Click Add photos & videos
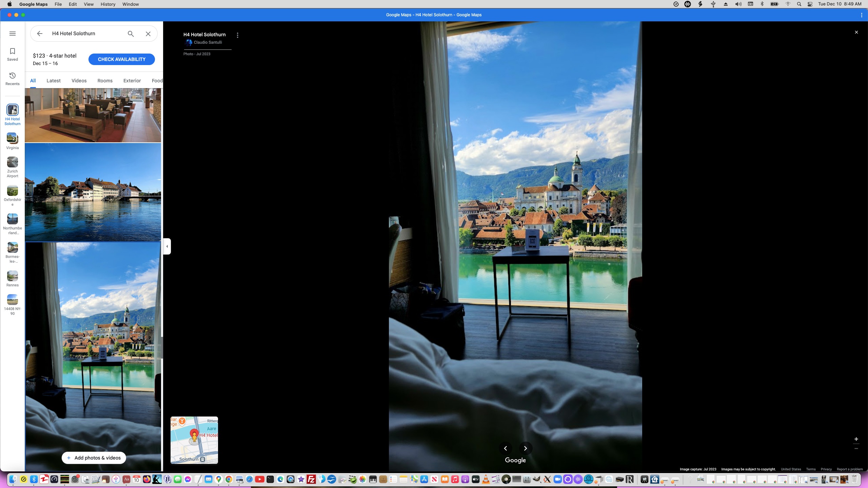 click(94, 457)
